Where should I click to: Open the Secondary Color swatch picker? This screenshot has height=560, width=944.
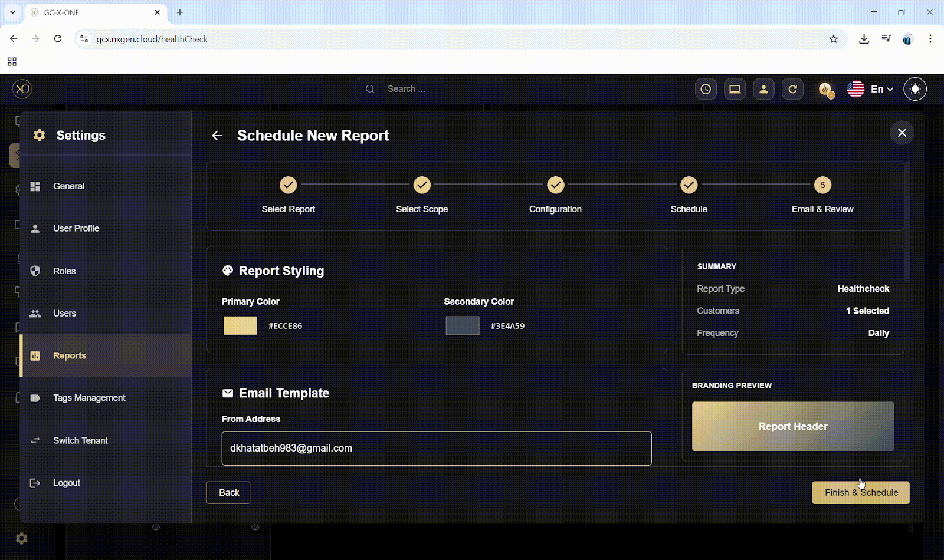(463, 326)
